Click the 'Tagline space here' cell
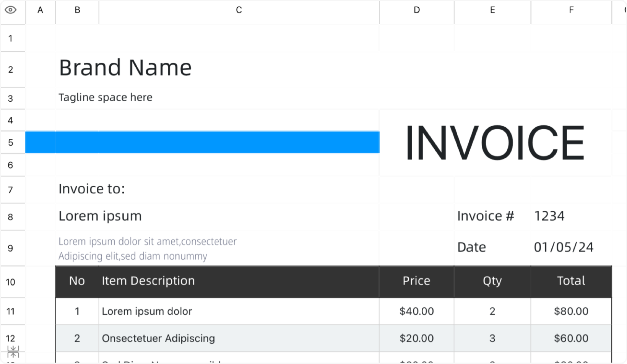Viewport: 627px width, 364px height. [x=106, y=97]
